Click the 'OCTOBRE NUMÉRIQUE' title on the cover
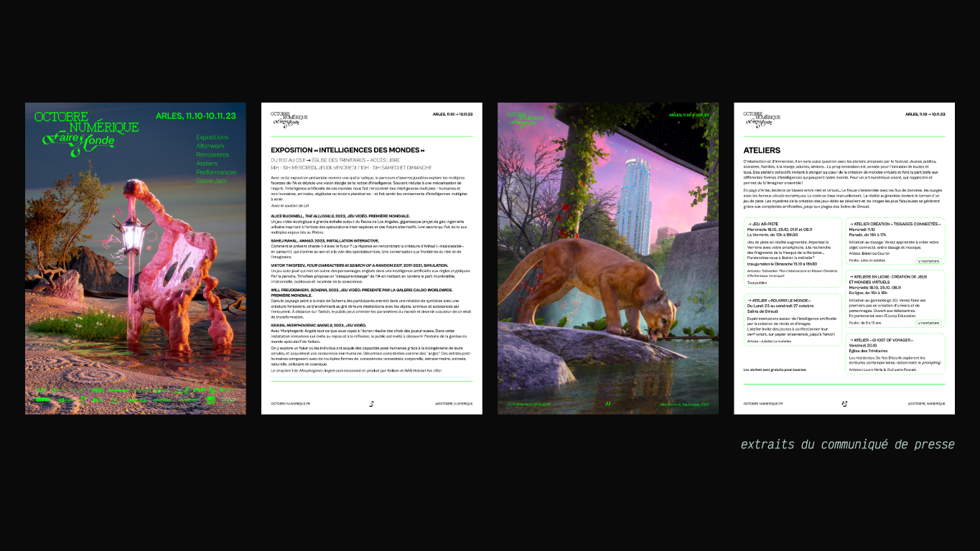Screen dimensions: 980x551 pos(87,122)
